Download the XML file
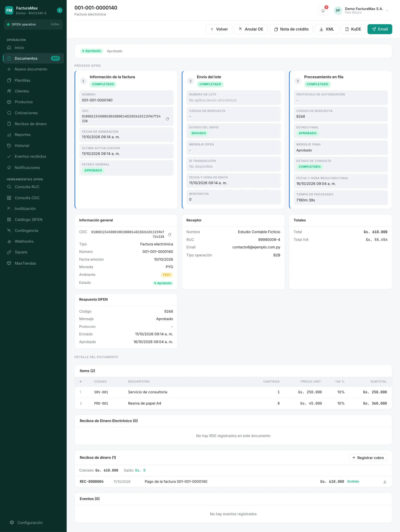The image size is (400, 532). [326, 29]
